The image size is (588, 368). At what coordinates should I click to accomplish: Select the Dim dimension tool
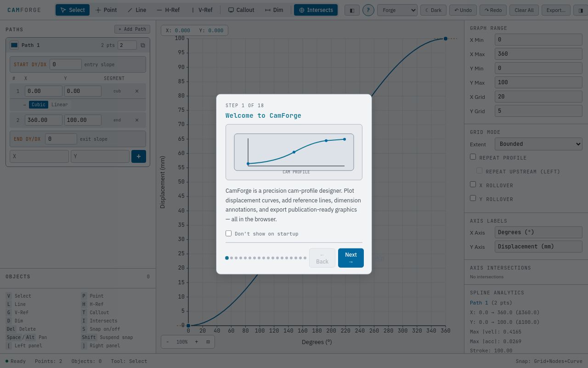(x=274, y=10)
